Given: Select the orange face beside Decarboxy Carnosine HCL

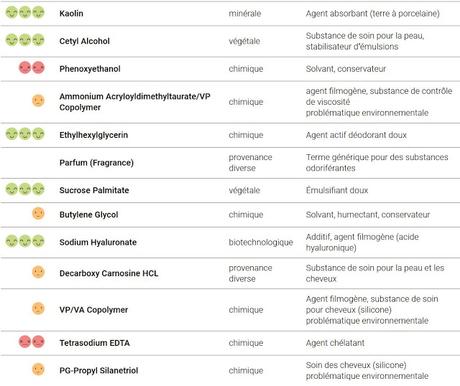Looking at the screenshot, I should (x=38, y=272).
